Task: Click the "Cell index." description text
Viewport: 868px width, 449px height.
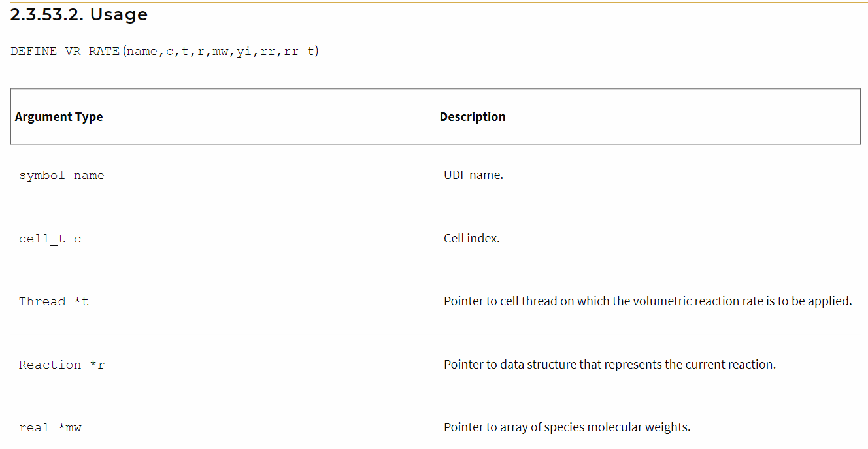Action: (x=471, y=239)
